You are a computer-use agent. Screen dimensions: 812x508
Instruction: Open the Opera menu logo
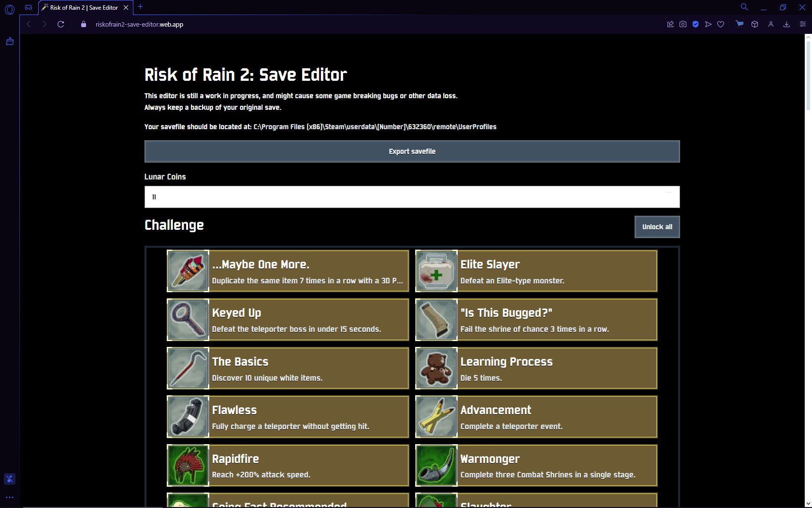coord(10,9)
